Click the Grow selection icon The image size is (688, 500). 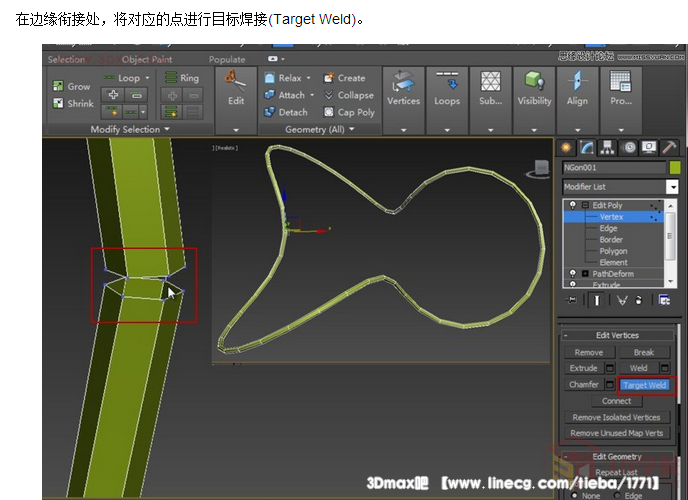(57, 86)
